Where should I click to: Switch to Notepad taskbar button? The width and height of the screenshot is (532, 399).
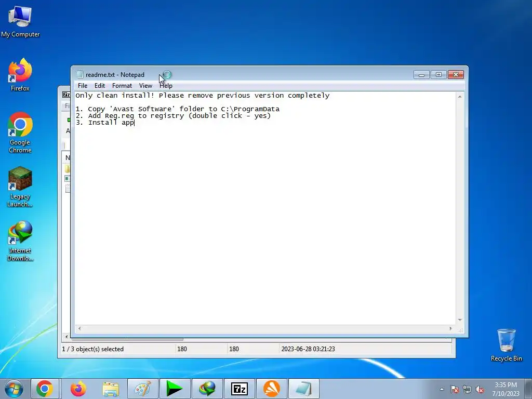(303, 389)
